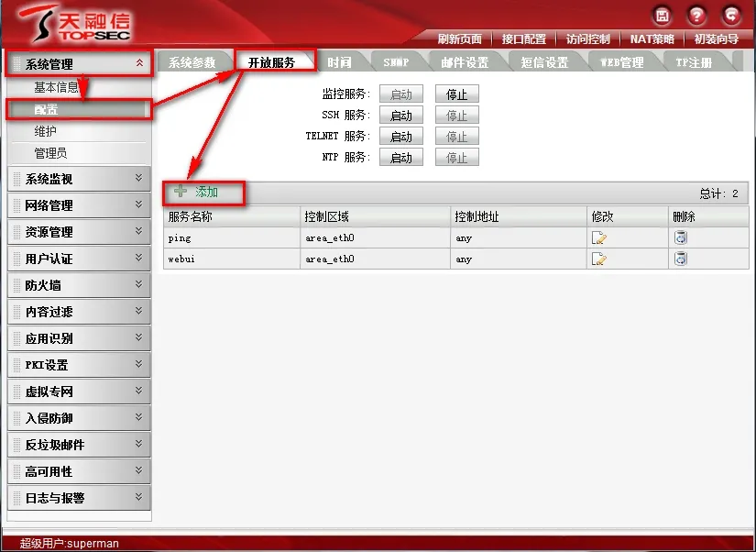Click the 控制地址 column header

pyautogui.click(x=519, y=216)
